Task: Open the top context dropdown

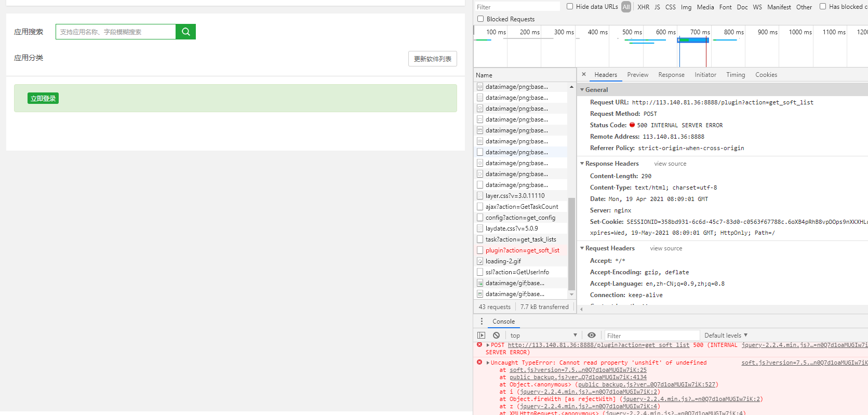Action: click(x=543, y=336)
